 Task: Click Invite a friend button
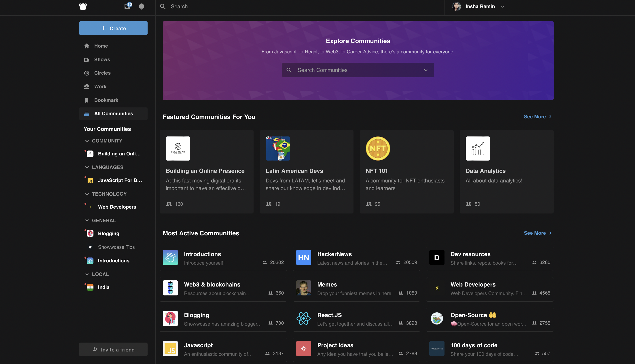click(x=113, y=349)
